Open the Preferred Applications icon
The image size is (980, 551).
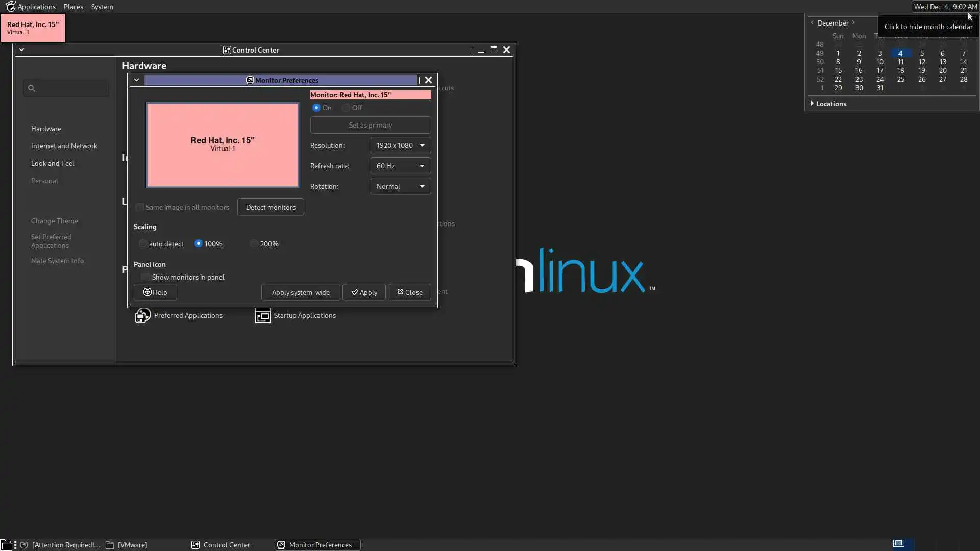tap(142, 316)
